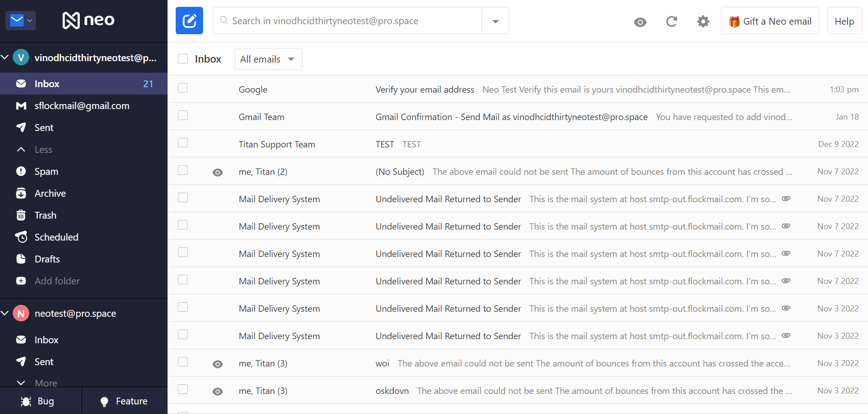
Task: Select the Google email checkbox
Action: pyautogui.click(x=183, y=88)
